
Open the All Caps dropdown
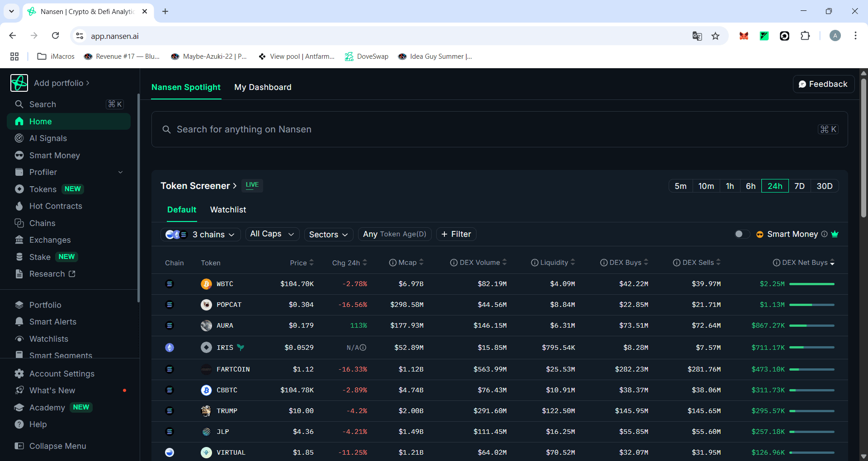tap(272, 234)
